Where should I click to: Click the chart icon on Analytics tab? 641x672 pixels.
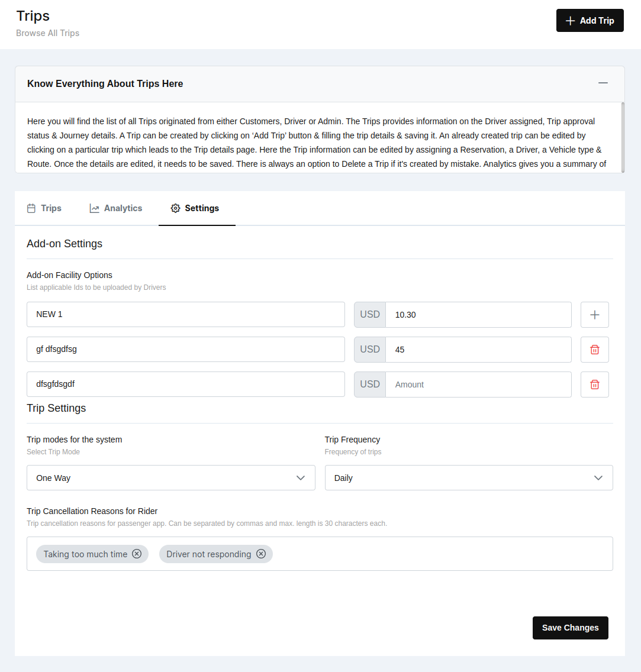(94, 208)
